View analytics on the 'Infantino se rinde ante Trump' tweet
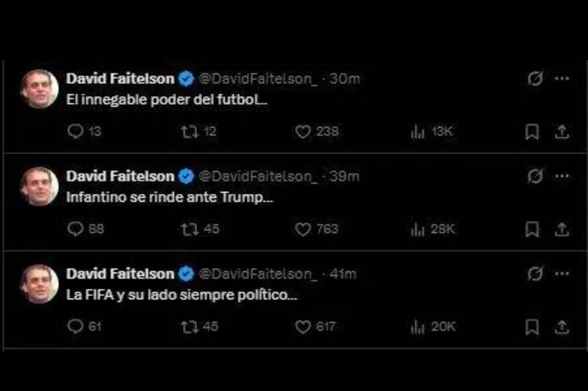The image size is (588, 391). coord(417,228)
